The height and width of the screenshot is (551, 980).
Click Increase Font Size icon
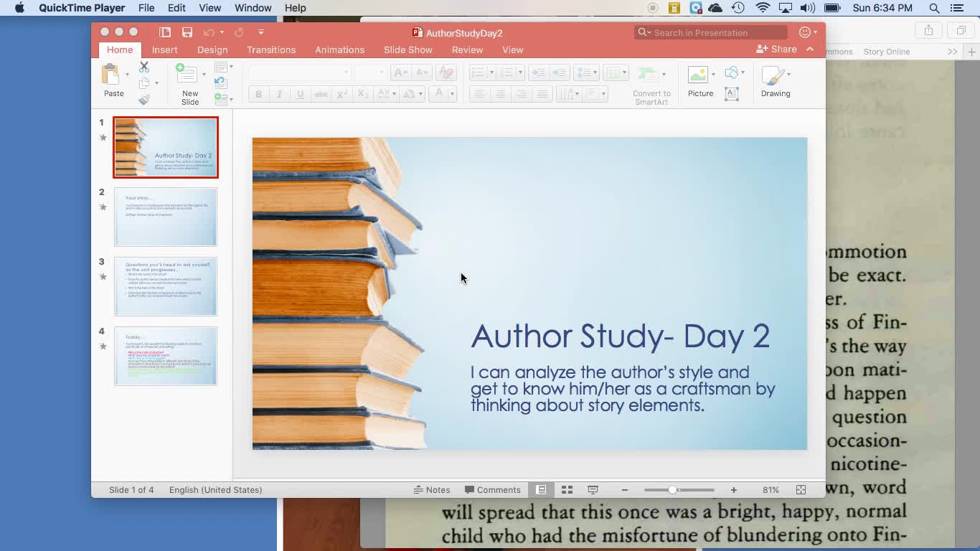pyautogui.click(x=400, y=72)
